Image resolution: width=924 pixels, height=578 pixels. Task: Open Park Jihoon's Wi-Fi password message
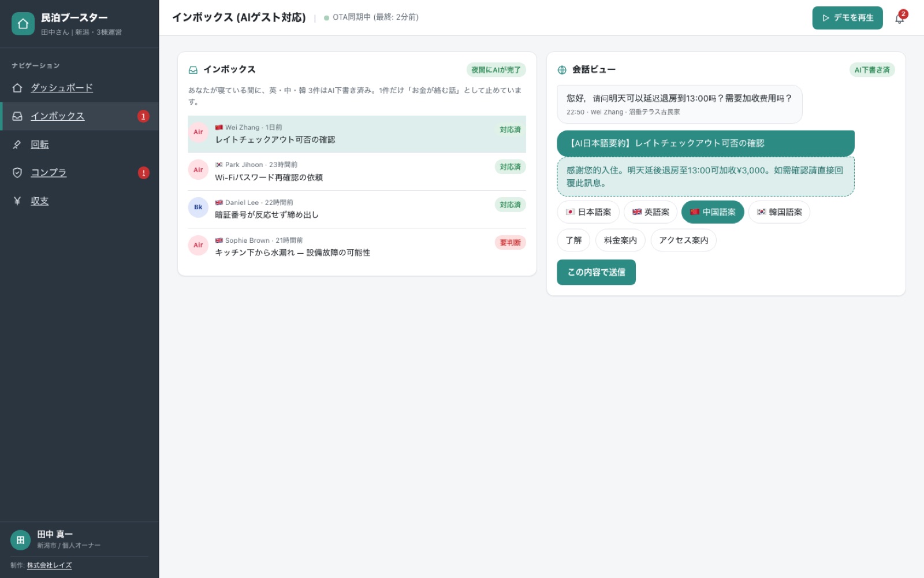tap(357, 172)
